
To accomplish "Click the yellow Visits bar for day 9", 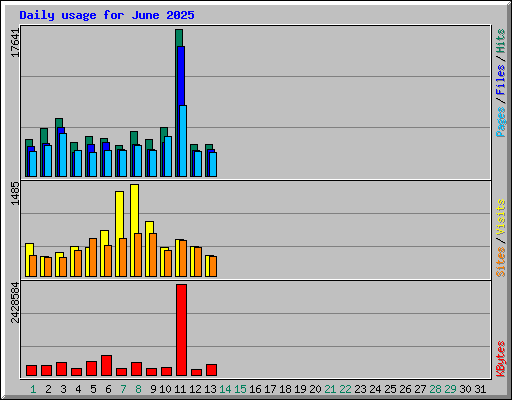I will click(x=149, y=227).
